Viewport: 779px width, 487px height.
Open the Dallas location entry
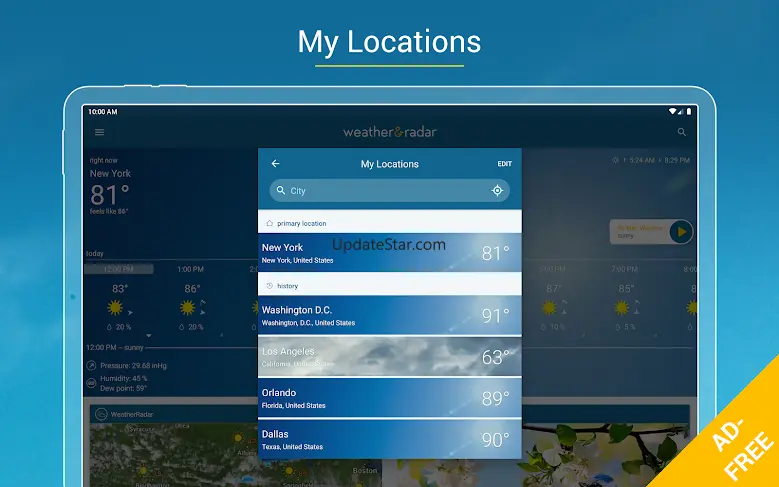pyautogui.click(x=390, y=439)
